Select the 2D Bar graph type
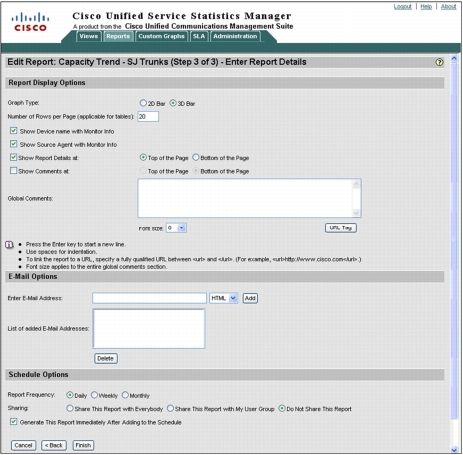Image resolution: width=463 pixels, height=455 pixels. coord(143,103)
